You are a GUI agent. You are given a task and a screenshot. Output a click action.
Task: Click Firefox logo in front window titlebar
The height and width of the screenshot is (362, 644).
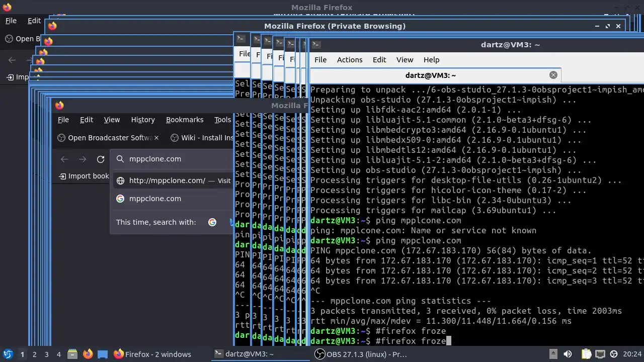[59, 105]
